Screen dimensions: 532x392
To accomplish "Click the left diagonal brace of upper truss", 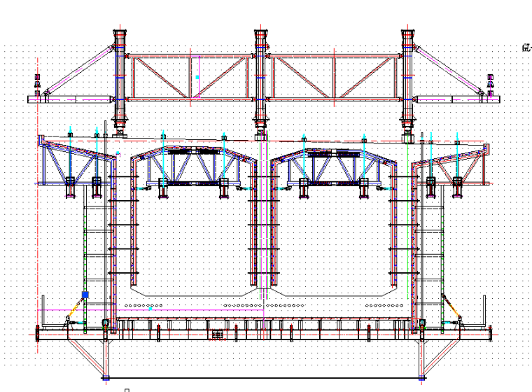I will (78, 71).
